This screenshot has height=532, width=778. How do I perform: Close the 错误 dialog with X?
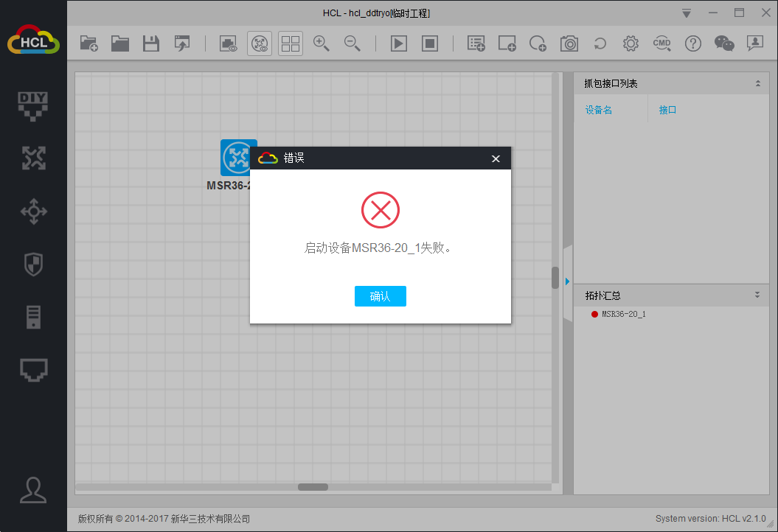click(496, 158)
